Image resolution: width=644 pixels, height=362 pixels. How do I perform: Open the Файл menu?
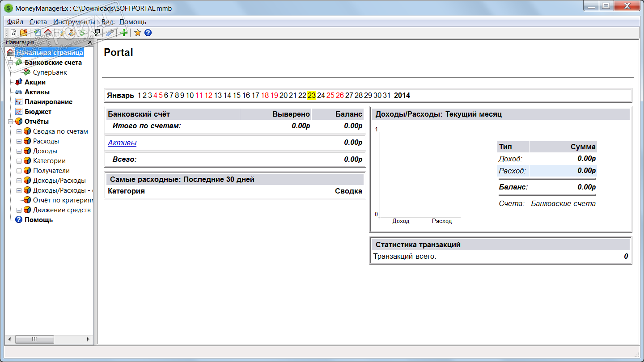pos(15,22)
